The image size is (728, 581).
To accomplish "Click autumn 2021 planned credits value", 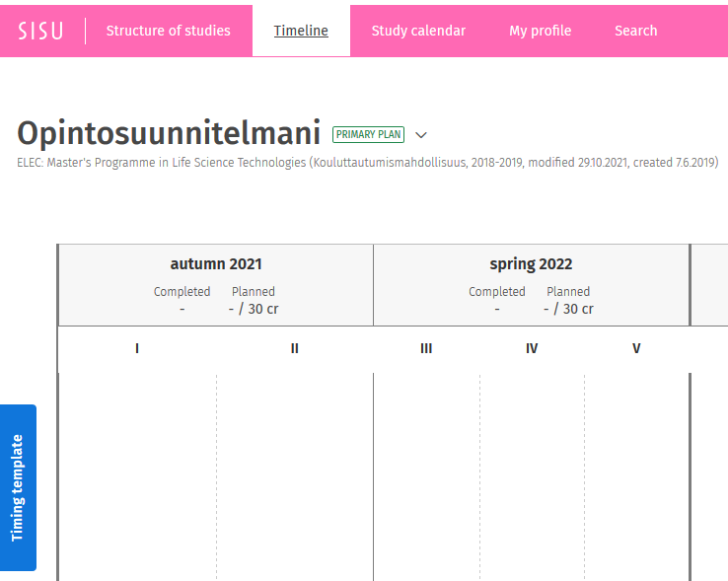I will (253, 309).
